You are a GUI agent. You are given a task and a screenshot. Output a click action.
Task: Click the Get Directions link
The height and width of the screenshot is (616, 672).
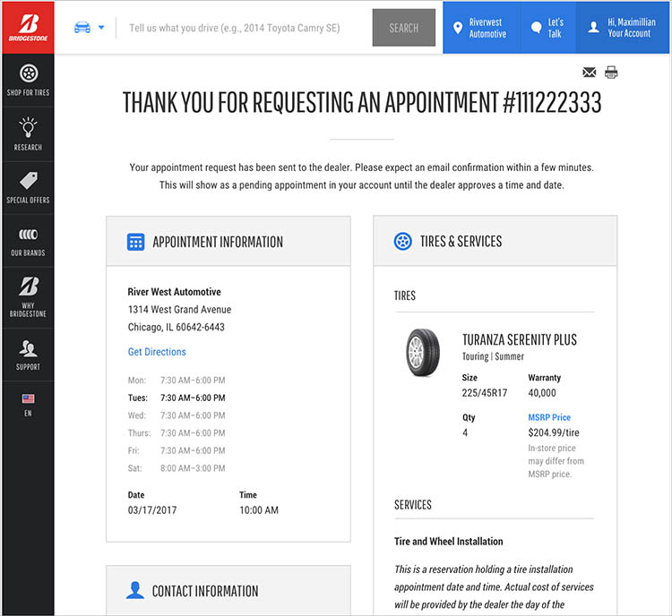click(157, 352)
